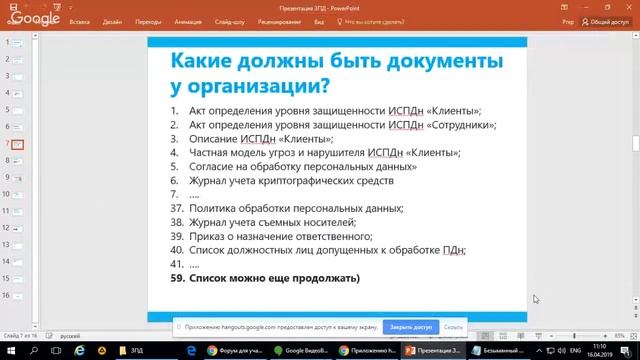Open the Слайд-шоу ribbon tab
The width and height of the screenshot is (640, 360).
[x=230, y=22]
